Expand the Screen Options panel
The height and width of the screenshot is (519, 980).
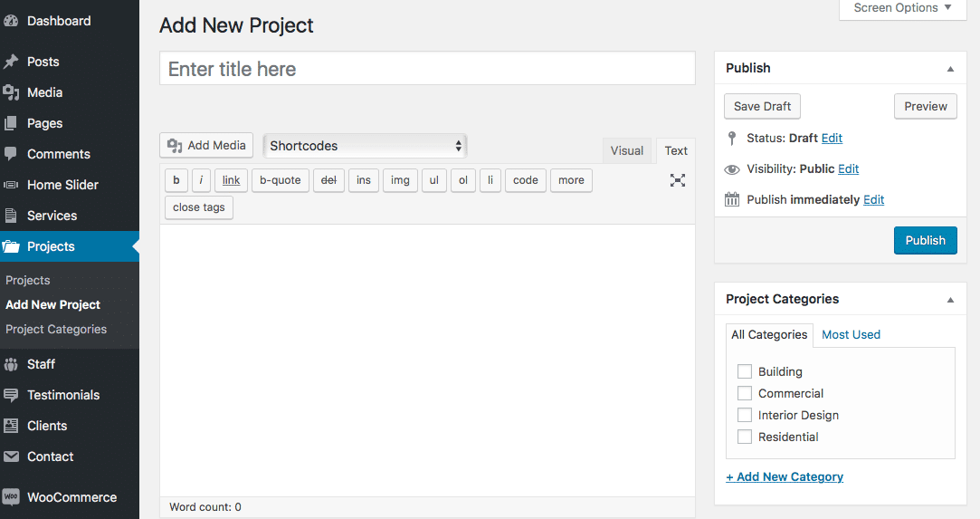pos(902,8)
